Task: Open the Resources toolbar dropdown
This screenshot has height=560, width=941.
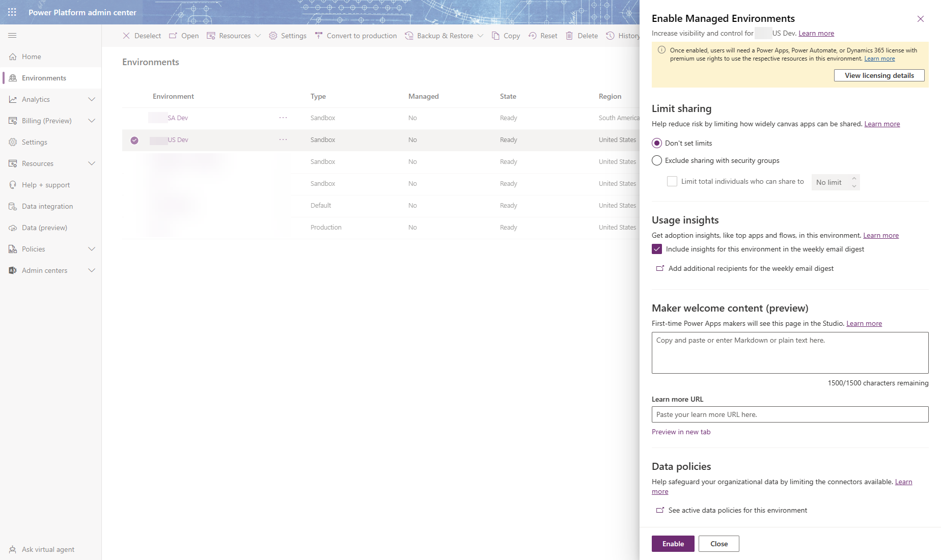Action: coord(234,36)
